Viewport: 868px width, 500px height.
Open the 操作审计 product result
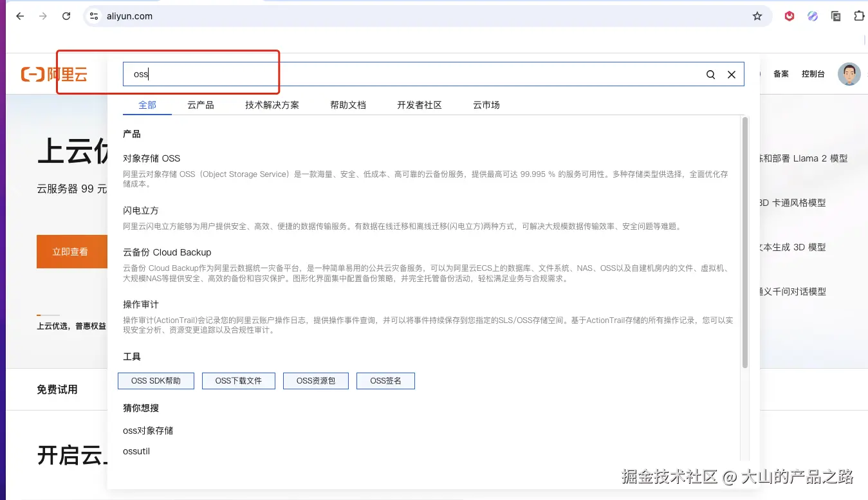click(141, 304)
